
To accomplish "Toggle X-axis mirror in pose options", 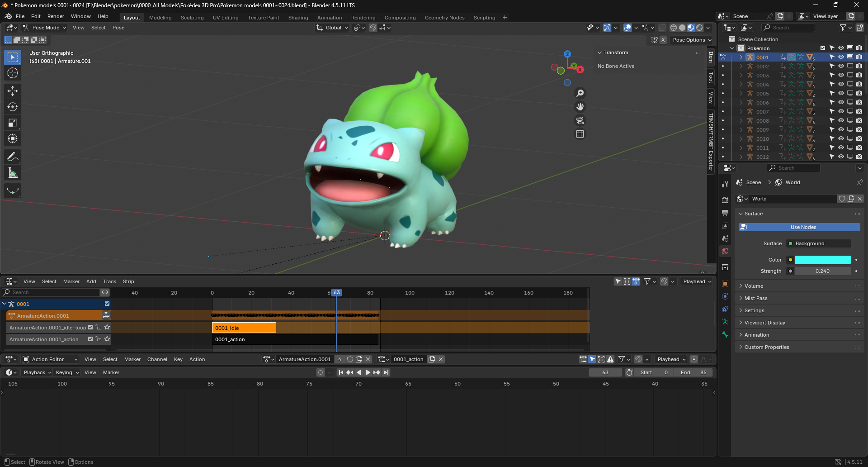I will pyautogui.click(x=663, y=40).
